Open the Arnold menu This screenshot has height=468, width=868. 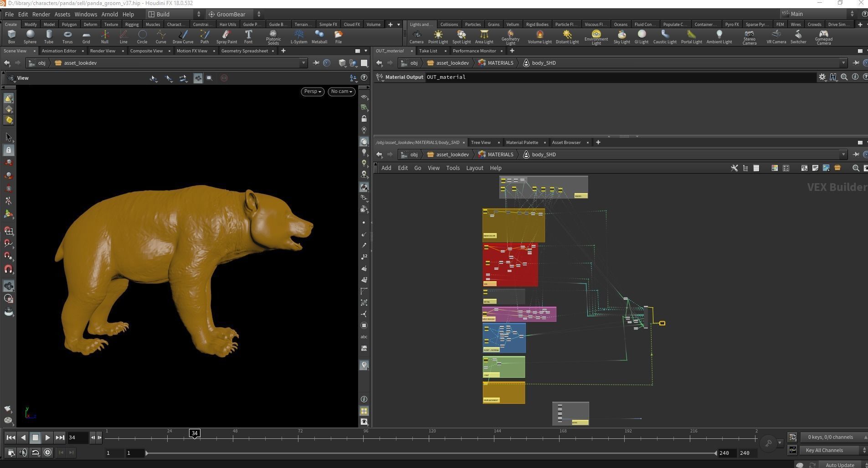(109, 14)
